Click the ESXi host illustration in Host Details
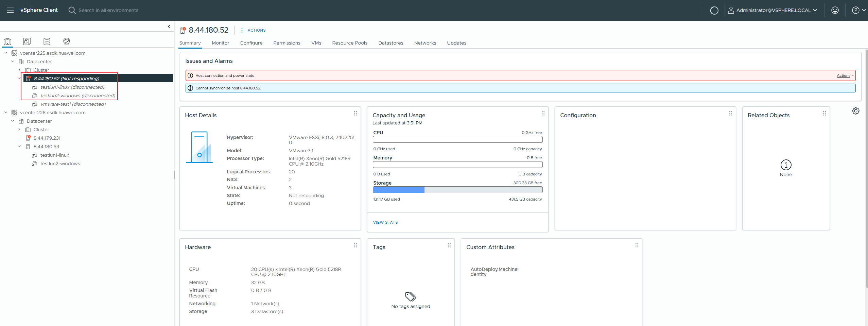Screen dimensions: 868x326 point(199,147)
